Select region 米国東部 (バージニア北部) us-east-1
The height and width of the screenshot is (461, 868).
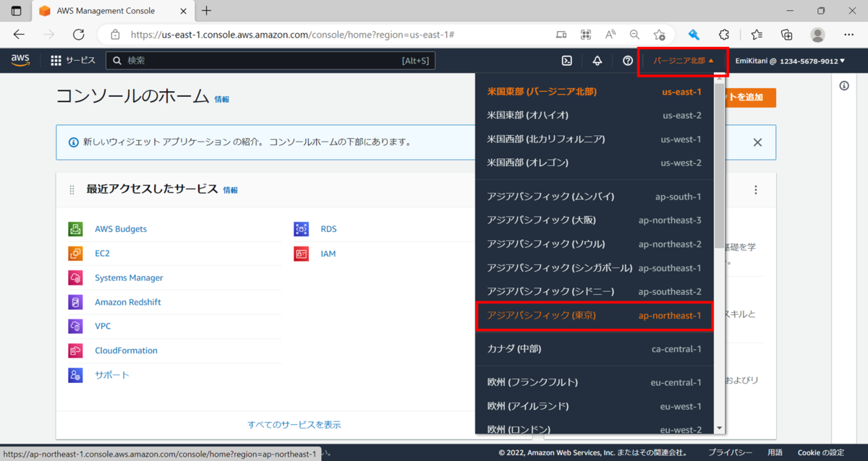(595, 92)
